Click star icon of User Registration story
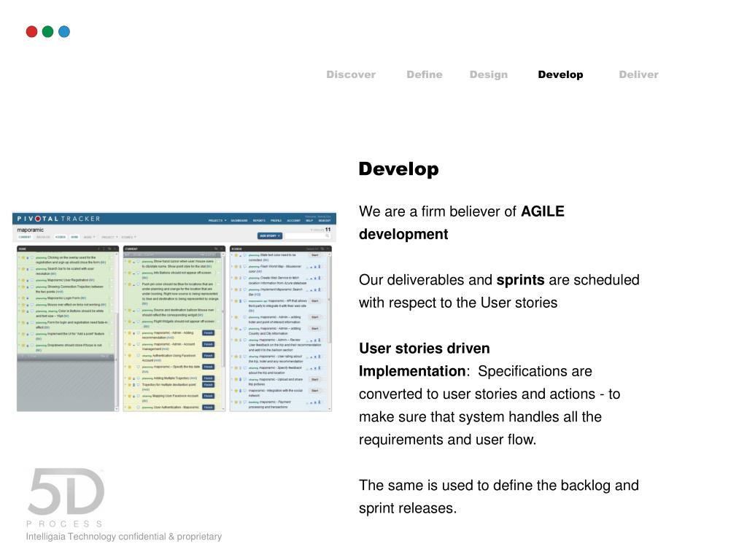 (23, 280)
